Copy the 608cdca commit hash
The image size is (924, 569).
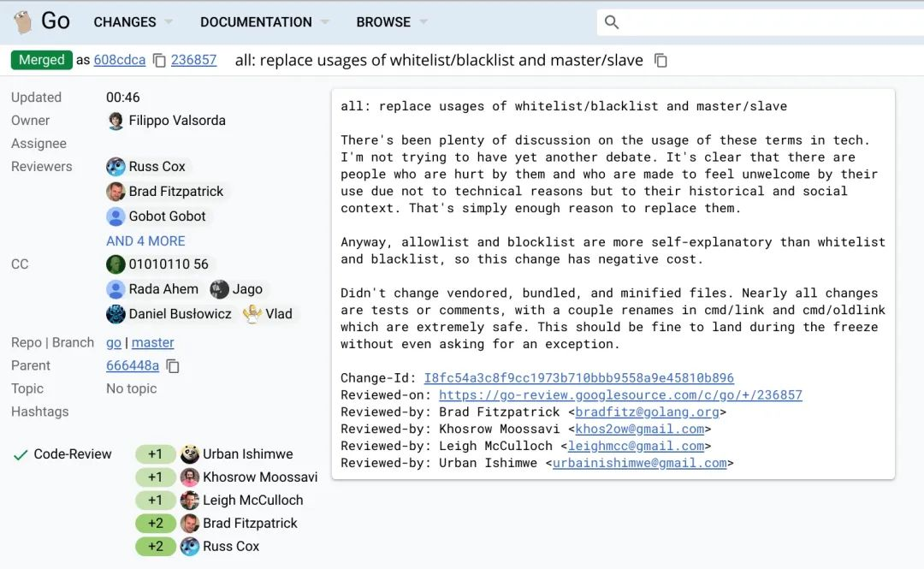(x=159, y=60)
